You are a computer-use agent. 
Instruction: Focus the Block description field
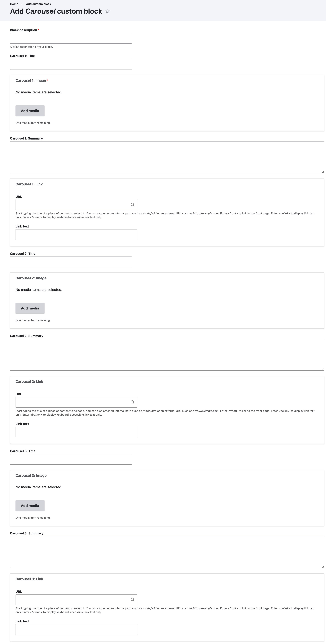tap(71, 38)
